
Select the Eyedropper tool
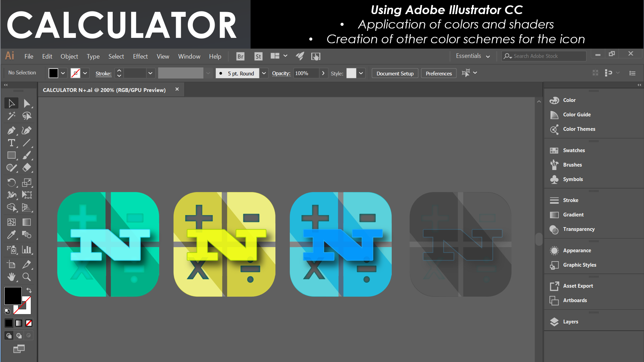pos(11,235)
